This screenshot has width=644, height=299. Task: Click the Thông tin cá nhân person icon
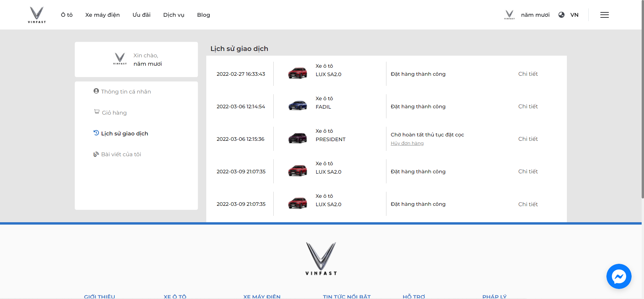[96, 91]
